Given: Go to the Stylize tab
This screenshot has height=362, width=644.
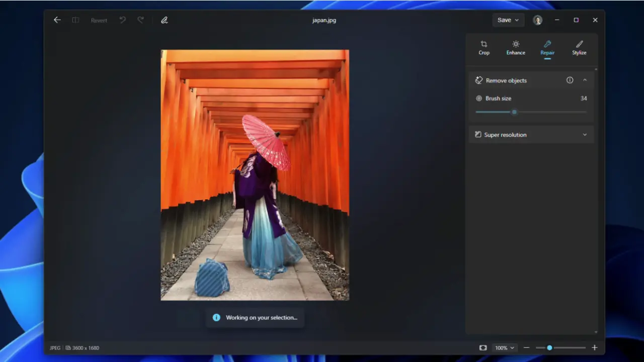Looking at the screenshot, I should (579, 48).
